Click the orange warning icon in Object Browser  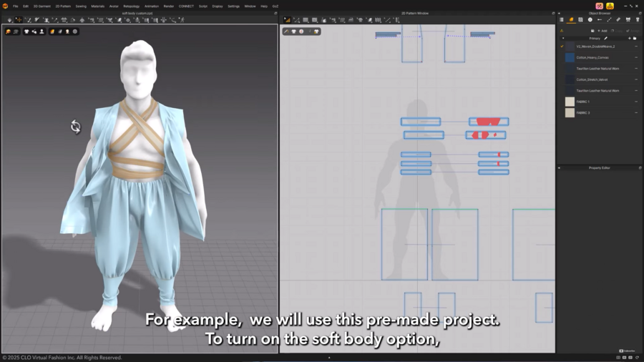tap(562, 31)
